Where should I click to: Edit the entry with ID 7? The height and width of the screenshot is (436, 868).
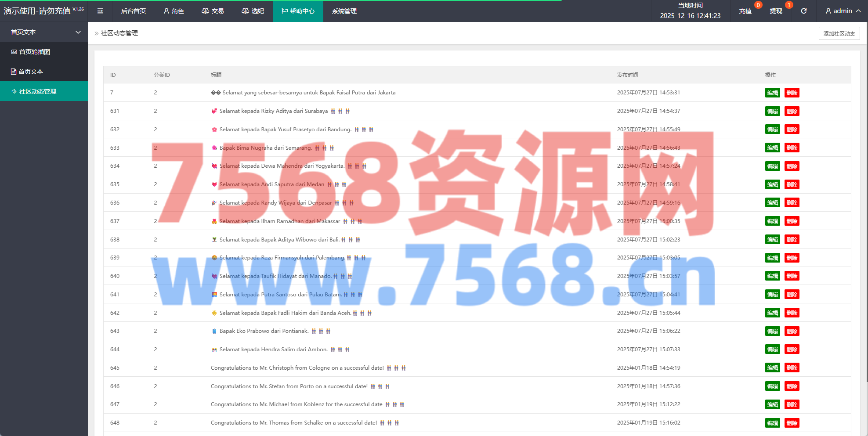coord(772,93)
